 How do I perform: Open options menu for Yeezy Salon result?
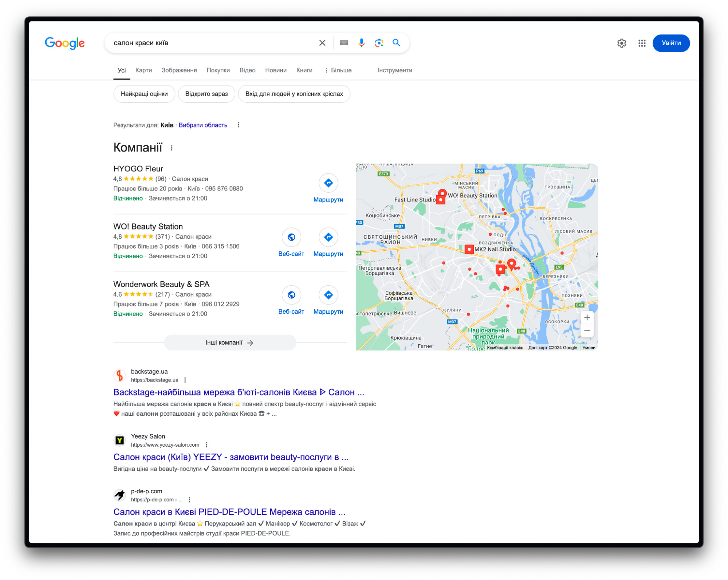(206, 445)
